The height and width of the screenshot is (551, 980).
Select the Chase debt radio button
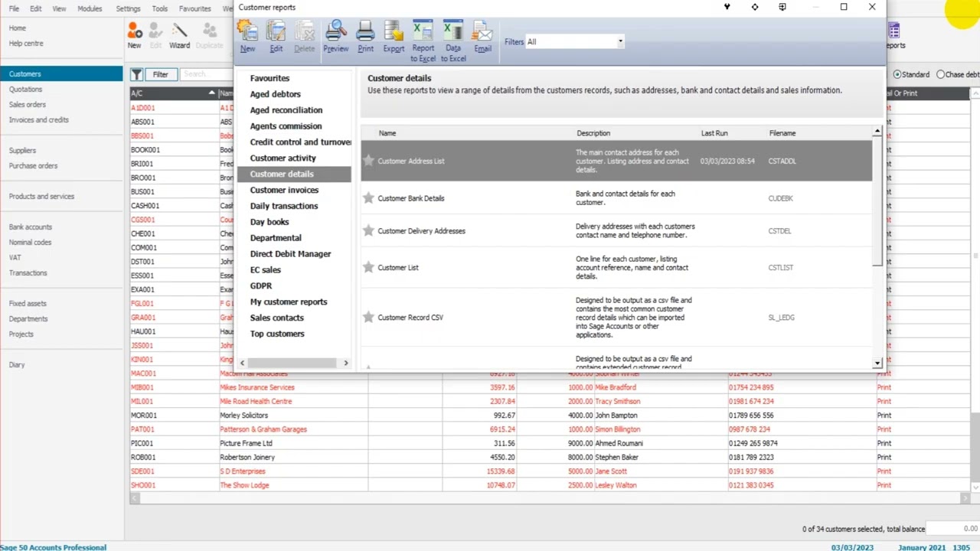940,74
